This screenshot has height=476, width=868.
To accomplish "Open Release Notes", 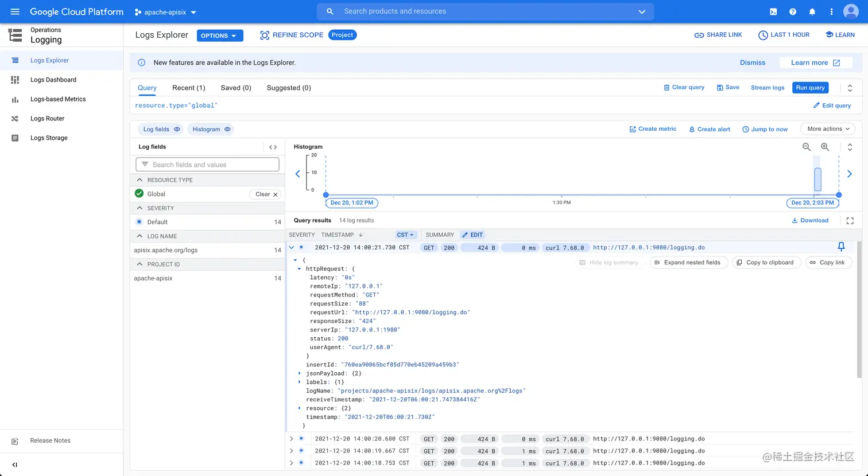I will click(x=61, y=440).
